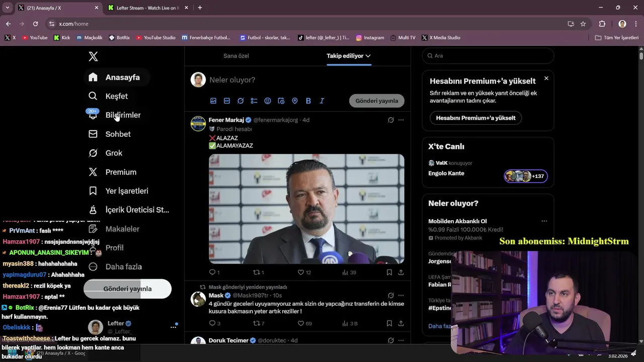Open options for Akbank promoted trend

click(x=544, y=221)
